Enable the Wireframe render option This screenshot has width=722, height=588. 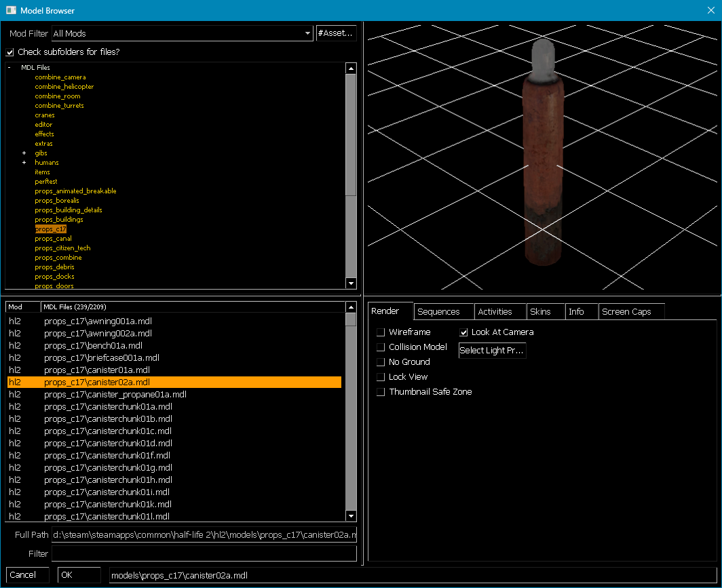[381, 332]
